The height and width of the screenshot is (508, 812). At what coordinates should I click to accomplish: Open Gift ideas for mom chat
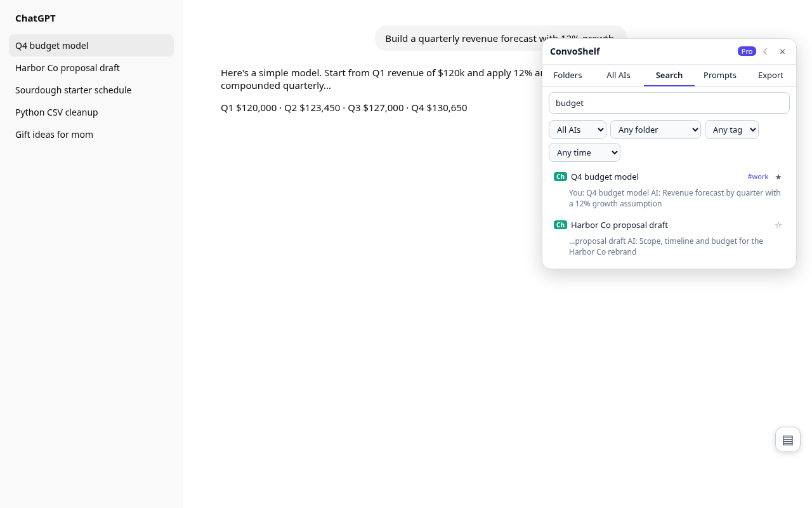91,135
